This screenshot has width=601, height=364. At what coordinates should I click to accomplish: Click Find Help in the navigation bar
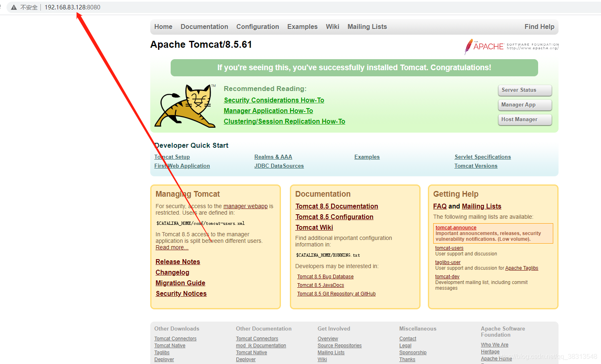point(539,27)
